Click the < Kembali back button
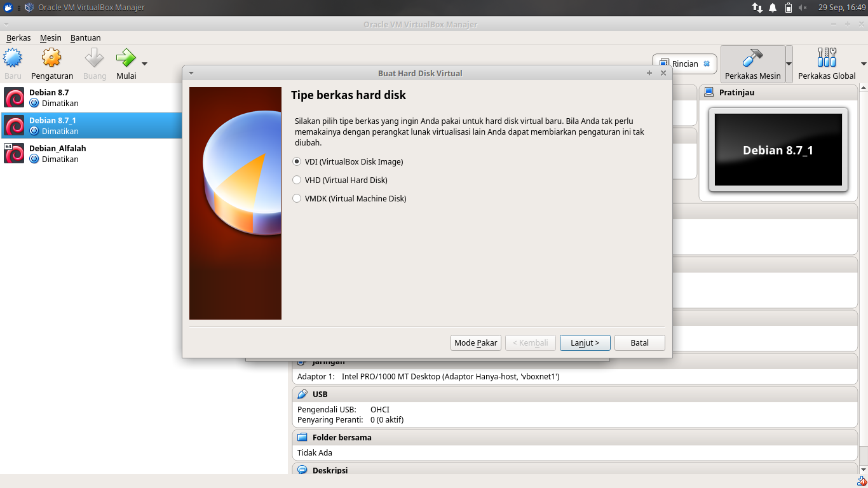The height and width of the screenshot is (488, 868). (x=531, y=342)
